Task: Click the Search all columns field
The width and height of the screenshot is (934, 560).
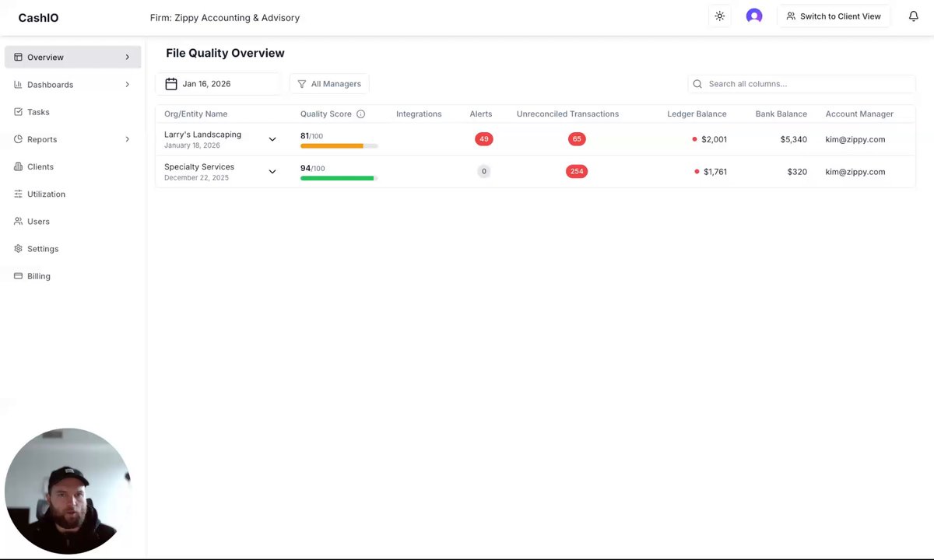Action: point(808,84)
